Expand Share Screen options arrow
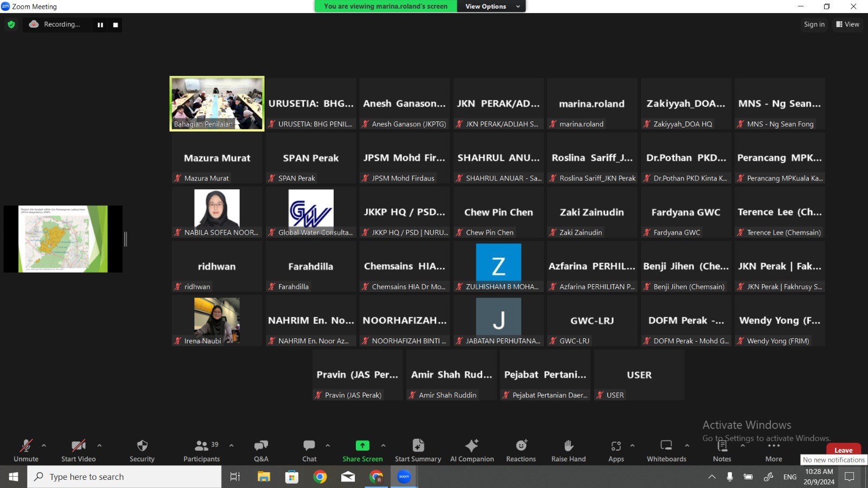Screen dimensions: 868x488 [384, 446]
